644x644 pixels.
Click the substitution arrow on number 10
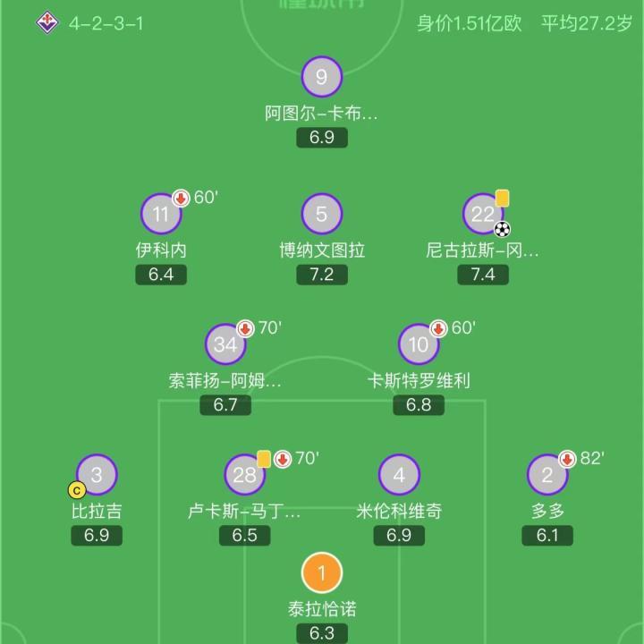437,329
